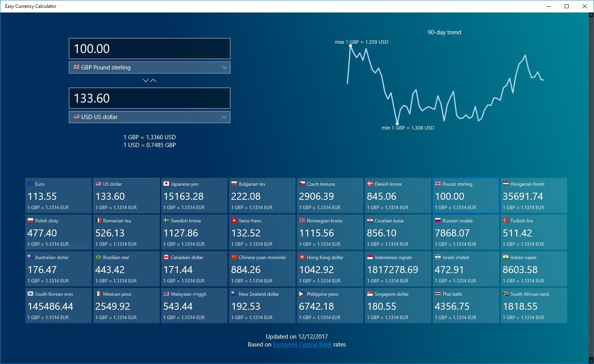The height and width of the screenshot is (364, 594).
Task: Click the South African flag icon
Action: [505, 294]
